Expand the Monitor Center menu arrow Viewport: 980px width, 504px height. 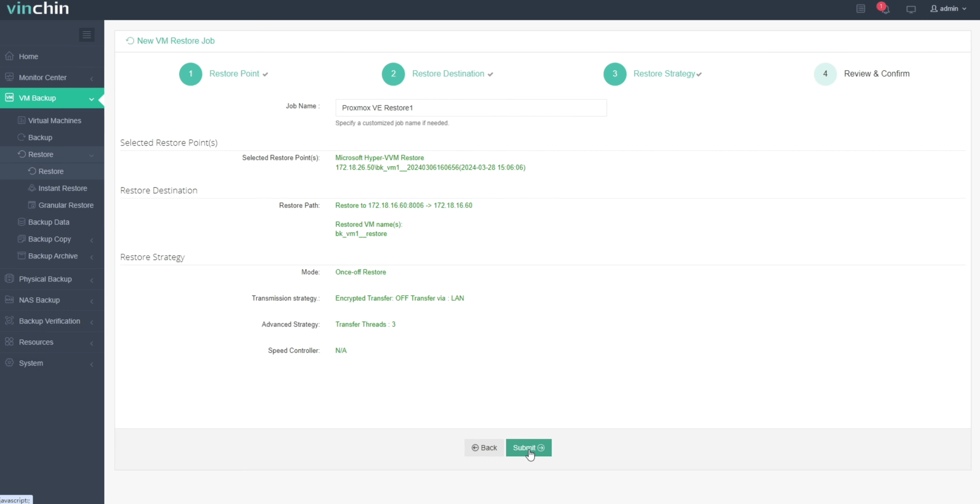coord(92,78)
